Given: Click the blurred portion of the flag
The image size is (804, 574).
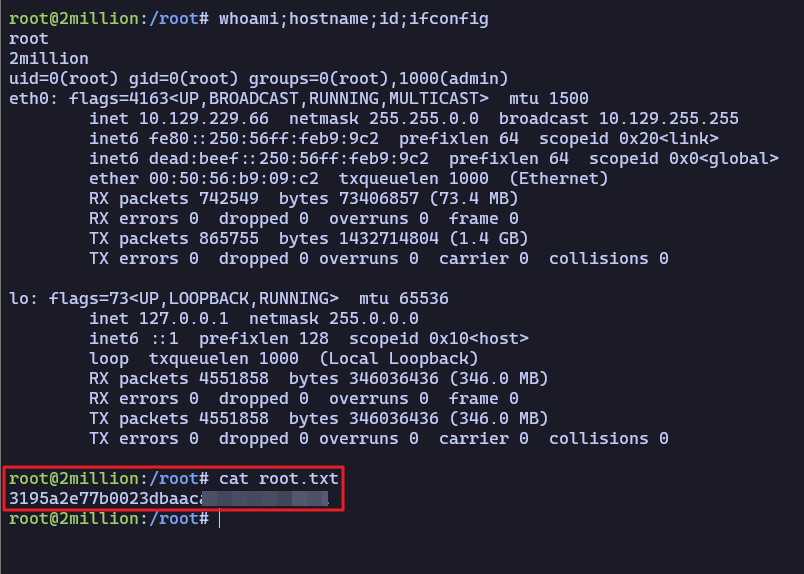Looking at the screenshot, I should (x=266, y=498).
